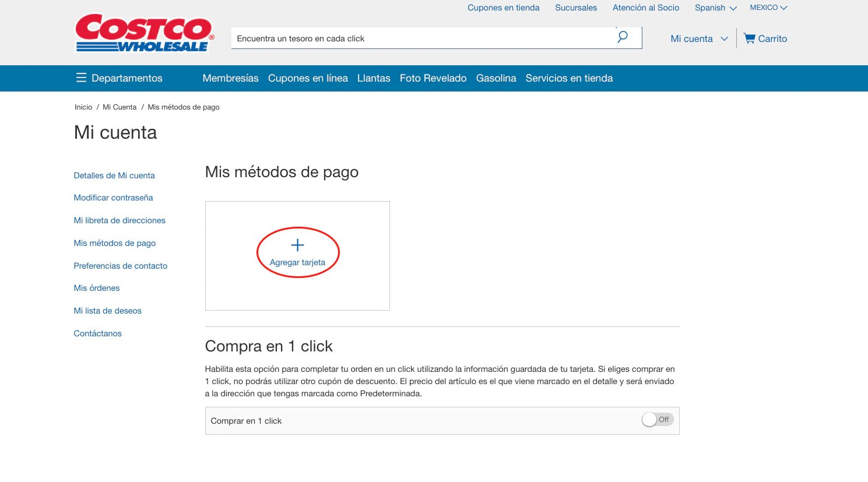The height and width of the screenshot is (482, 868).
Task: Click the circular Off slider knob
Action: (x=650, y=420)
